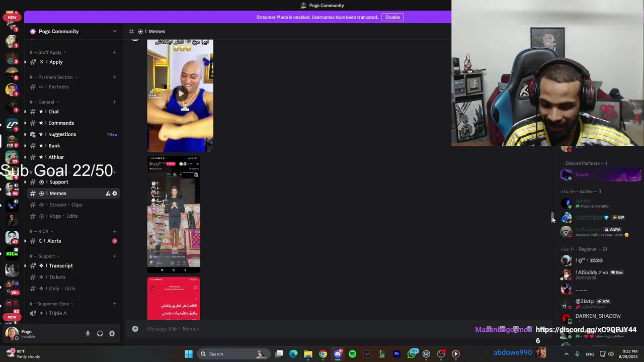Open Cover profile in Discord Partners
The width and height of the screenshot is (644, 362).
pyautogui.click(x=601, y=174)
